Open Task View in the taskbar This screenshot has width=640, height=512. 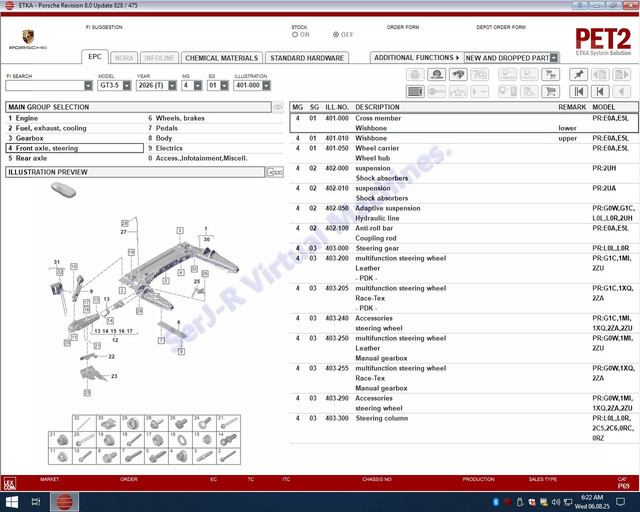tap(36, 502)
